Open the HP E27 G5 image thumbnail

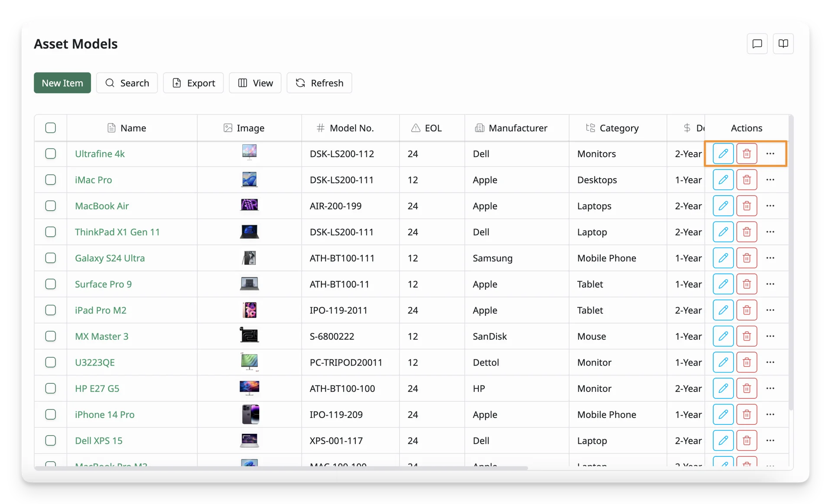click(x=249, y=388)
